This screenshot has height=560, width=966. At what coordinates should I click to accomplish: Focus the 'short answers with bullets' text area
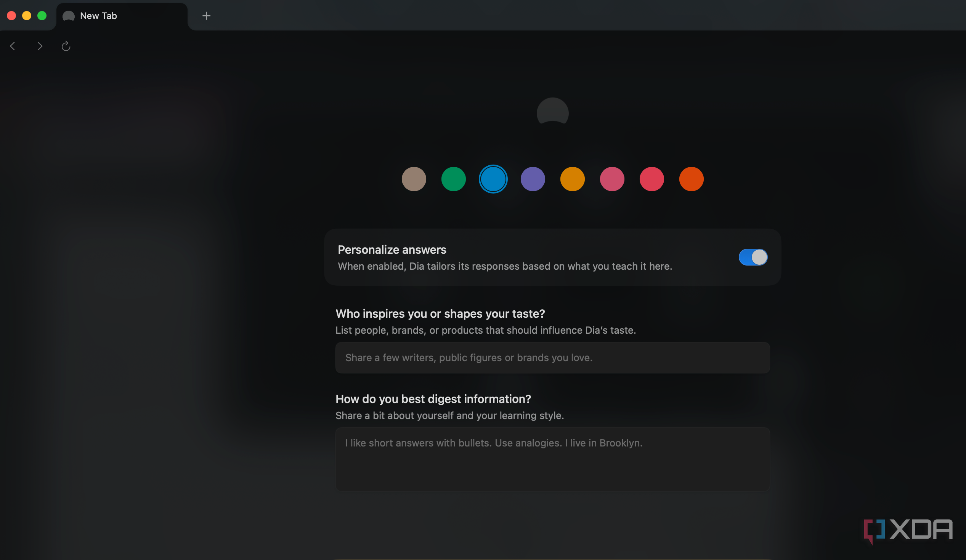click(x=552, y=459)
